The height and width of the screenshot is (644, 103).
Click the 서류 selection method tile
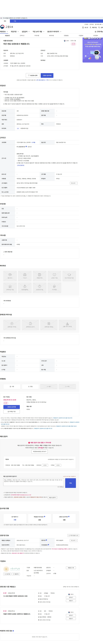tap(12, 387)
